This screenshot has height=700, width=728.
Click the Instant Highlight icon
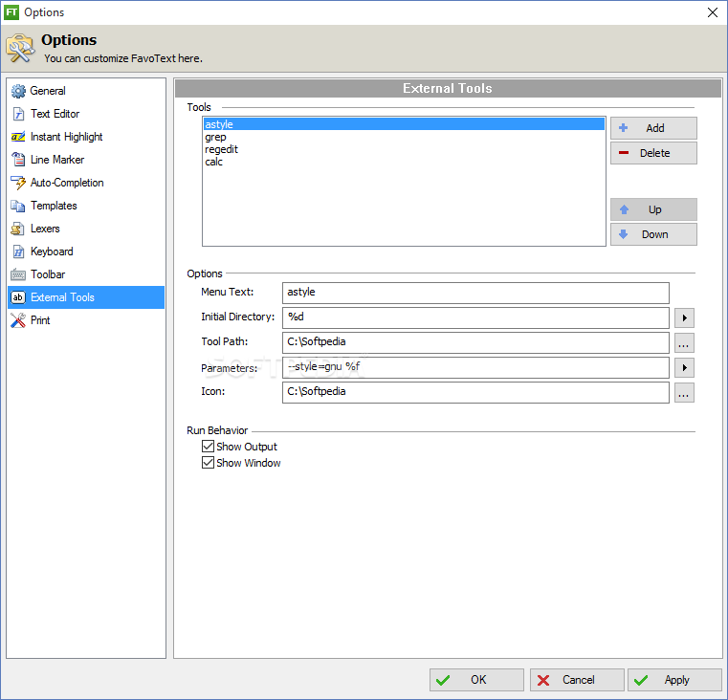18,137
